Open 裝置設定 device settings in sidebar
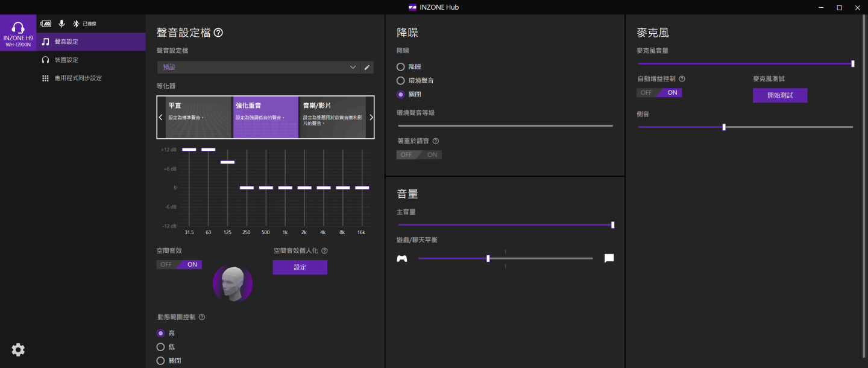This screenshot has width=868, height=368. [x=66, y=60]
